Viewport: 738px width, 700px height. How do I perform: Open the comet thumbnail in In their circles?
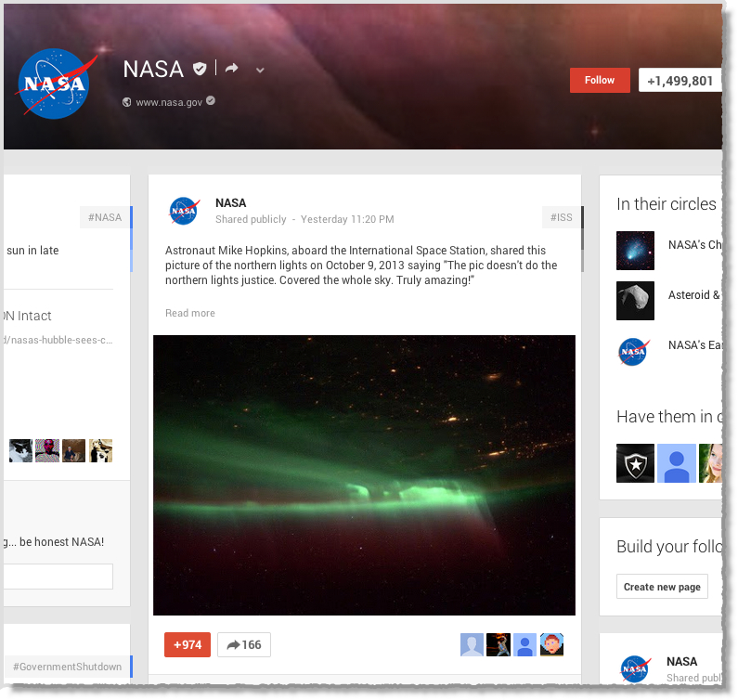pos(635,251)
